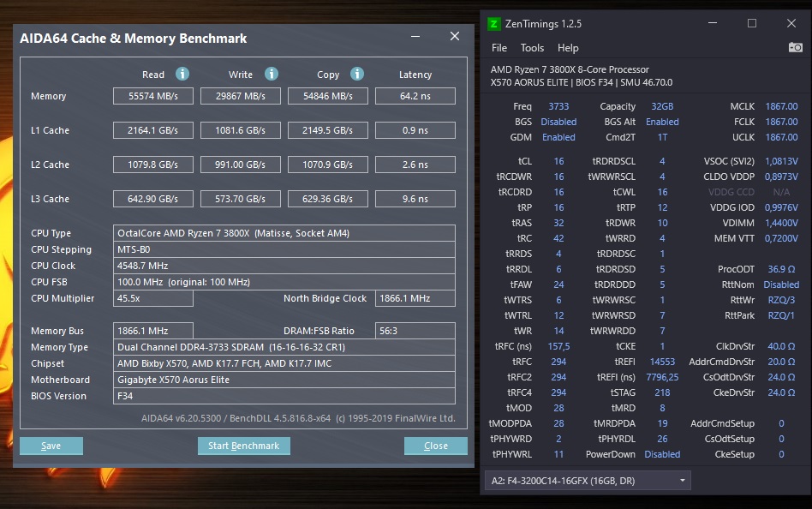The width and height of the screenshot is (812, 509).
Task: Click the BGS Alt Enabled value
Action: point(662,122)
